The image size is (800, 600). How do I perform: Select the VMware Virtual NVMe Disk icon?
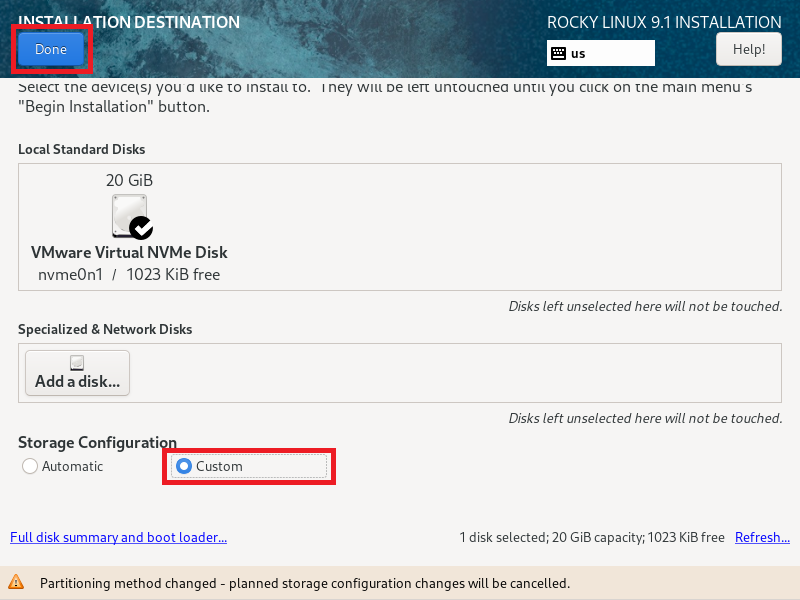[x=130, y=216]
